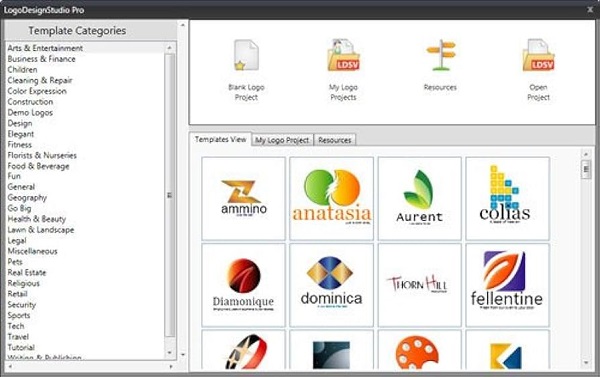
Task: Open the Resources signpost icon
Action: point(440,55)
